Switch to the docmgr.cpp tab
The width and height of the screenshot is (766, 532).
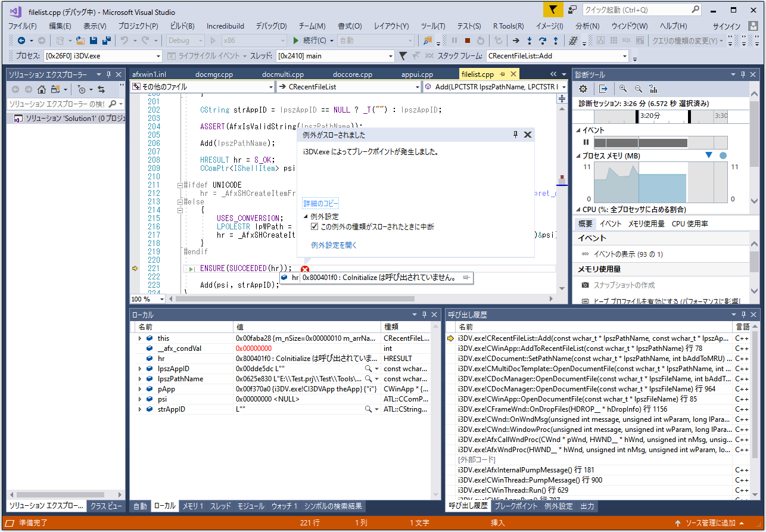tap(214, 74)
